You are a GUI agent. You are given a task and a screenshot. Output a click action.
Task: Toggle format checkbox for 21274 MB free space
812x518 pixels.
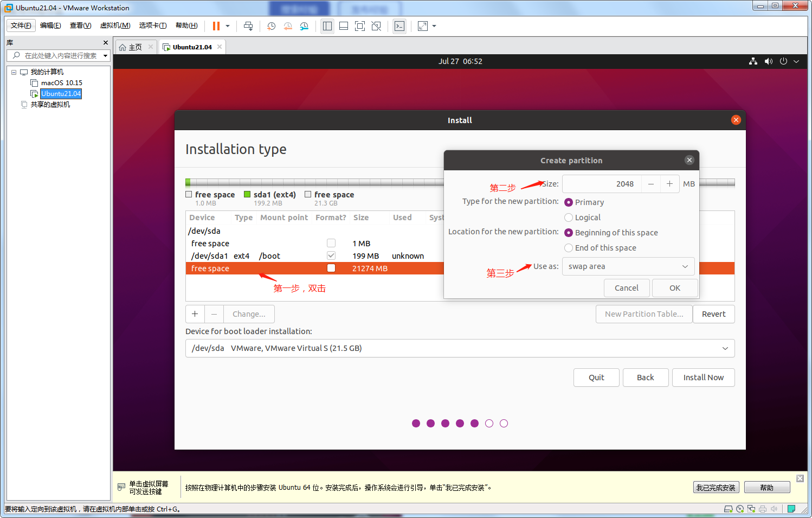(x=331, y=268)
